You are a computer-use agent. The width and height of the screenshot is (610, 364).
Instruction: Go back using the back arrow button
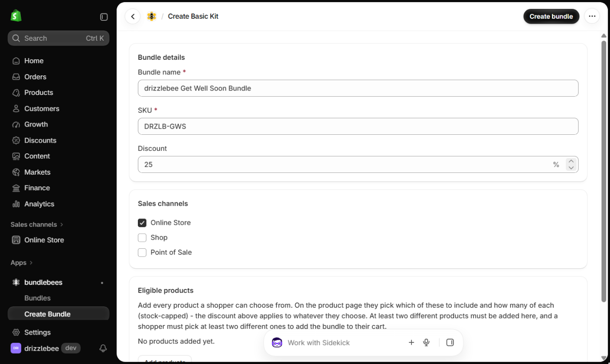[x=133, y=16]
